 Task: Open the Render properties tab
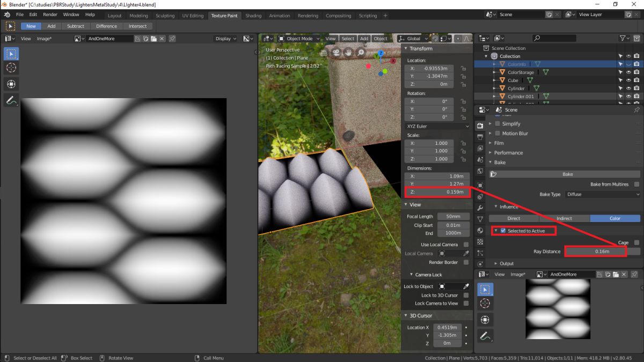480,125
